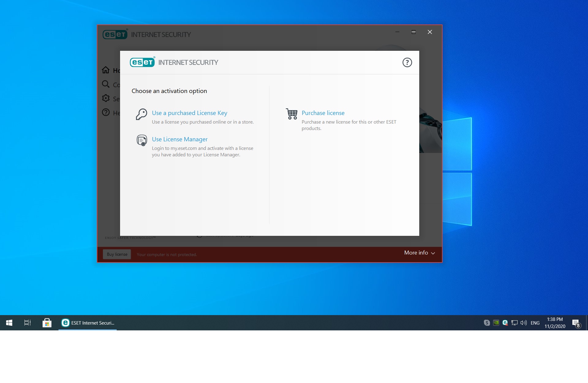Viewport: 588px width, 383px height.
Task: Click the Home house icon in ESET sidebar
Action: pyautogui.click(x=106, y=70)
